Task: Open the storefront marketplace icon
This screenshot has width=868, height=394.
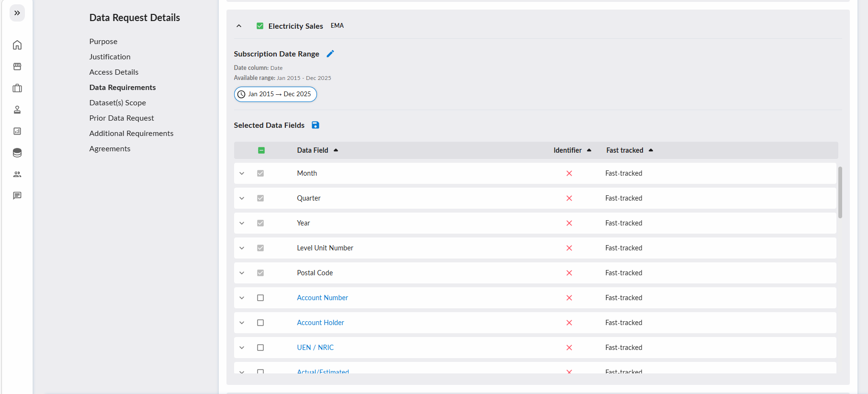Action: (17, 67)
